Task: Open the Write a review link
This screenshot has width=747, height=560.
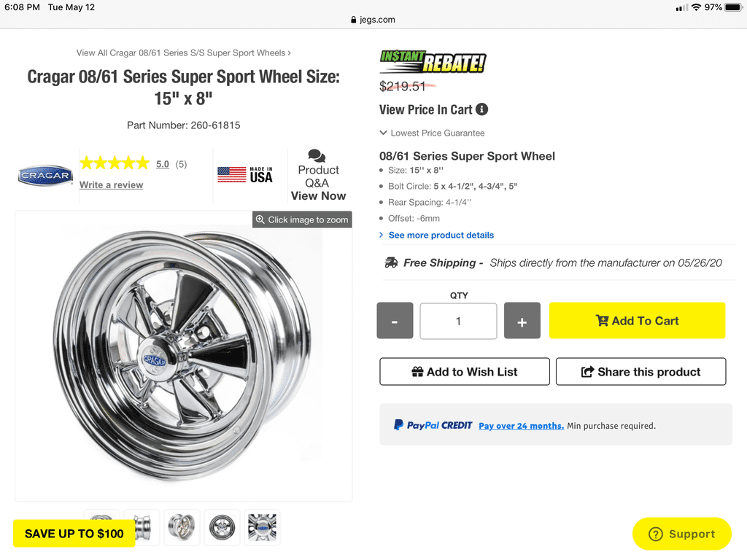Action: [111, 185]
